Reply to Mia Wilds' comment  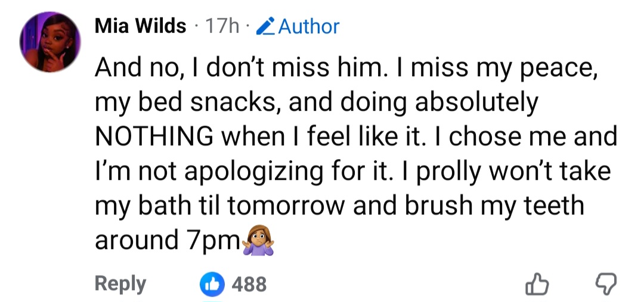pos(120,284)
